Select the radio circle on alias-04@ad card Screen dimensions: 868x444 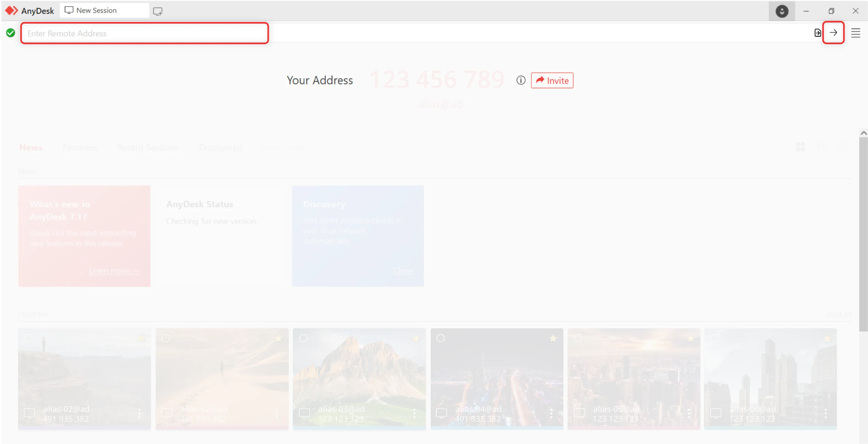(440, 338)
